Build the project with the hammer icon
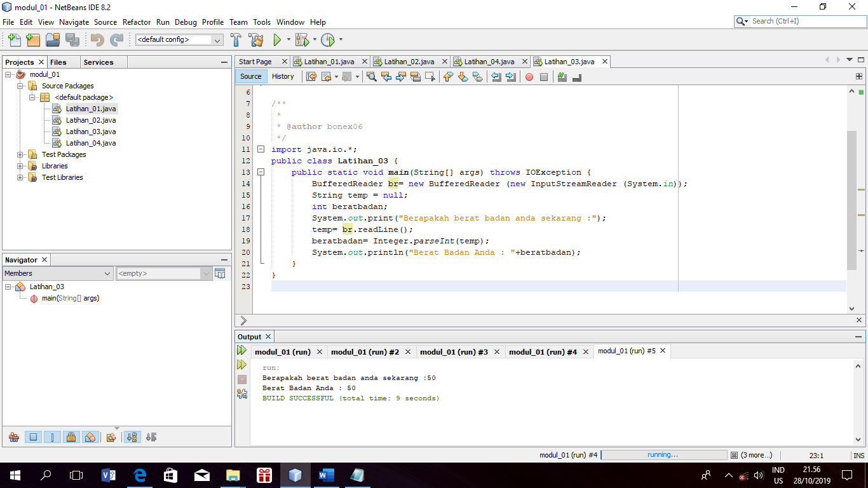 pyautogui.click(x=236, y=40)
